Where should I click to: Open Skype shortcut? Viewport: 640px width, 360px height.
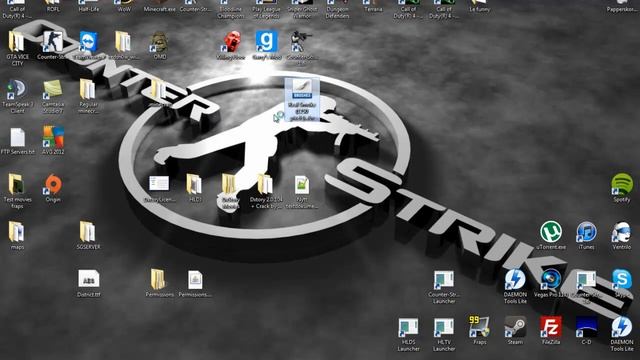pyautogui.click(x=622, y=279)
